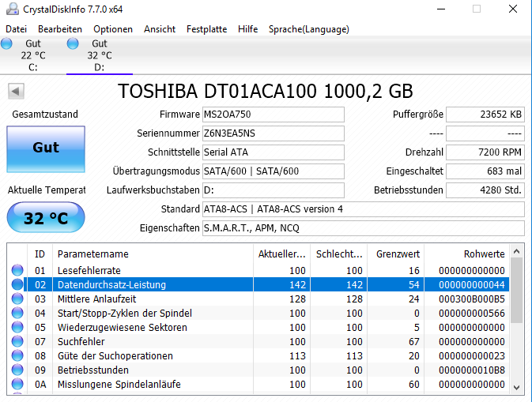Click the Betriebsstunden value 4280 Std.
Viewport: 532px width, 402px height.
pyautogui.click(x=485, y=190)
